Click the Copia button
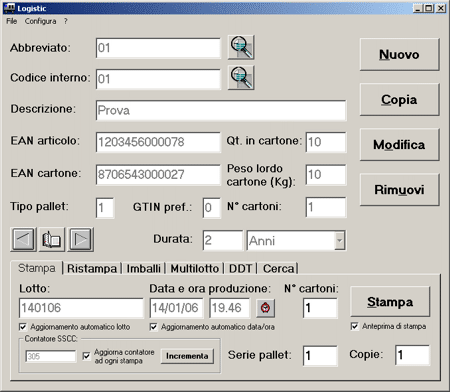This screenshot has width=450, height=392. pos(399,100)
